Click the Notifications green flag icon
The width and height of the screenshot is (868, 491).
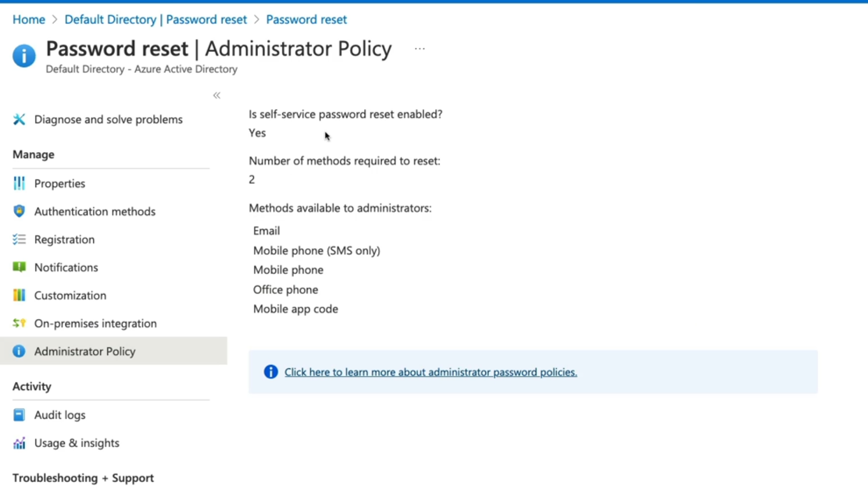[x=19, y=267]
